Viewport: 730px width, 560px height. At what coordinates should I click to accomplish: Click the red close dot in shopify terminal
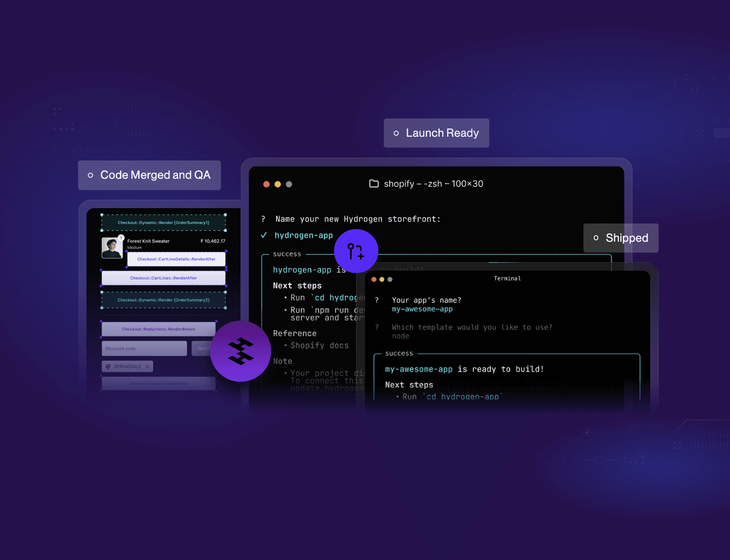[267, 184]
